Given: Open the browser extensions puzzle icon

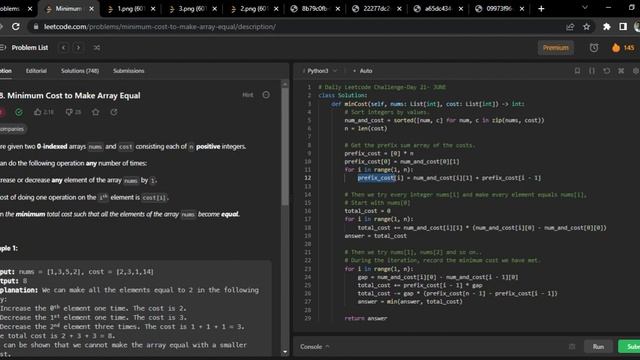Looking at the screenshot, I should (607, 27).
